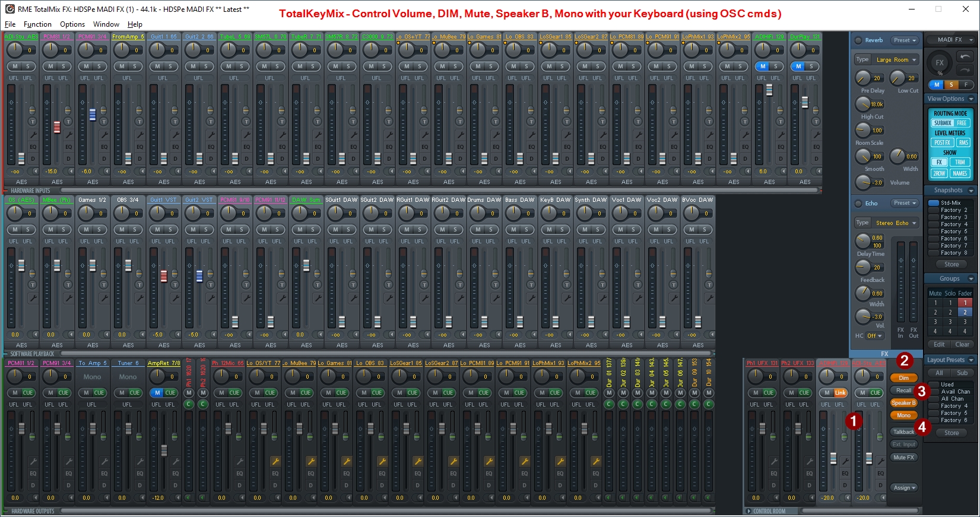Click the wrench on Games 1/2 playback channel
The height and width of the screenshot is (517, 980).
pos(104,299)
